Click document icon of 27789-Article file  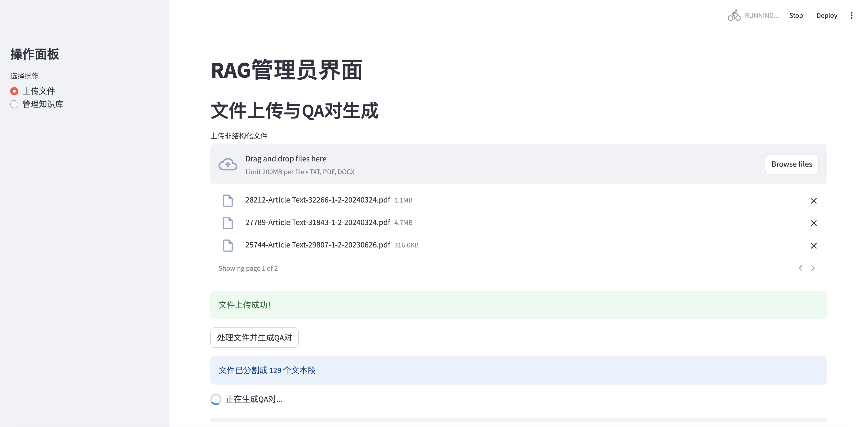(x=228, y=223)
